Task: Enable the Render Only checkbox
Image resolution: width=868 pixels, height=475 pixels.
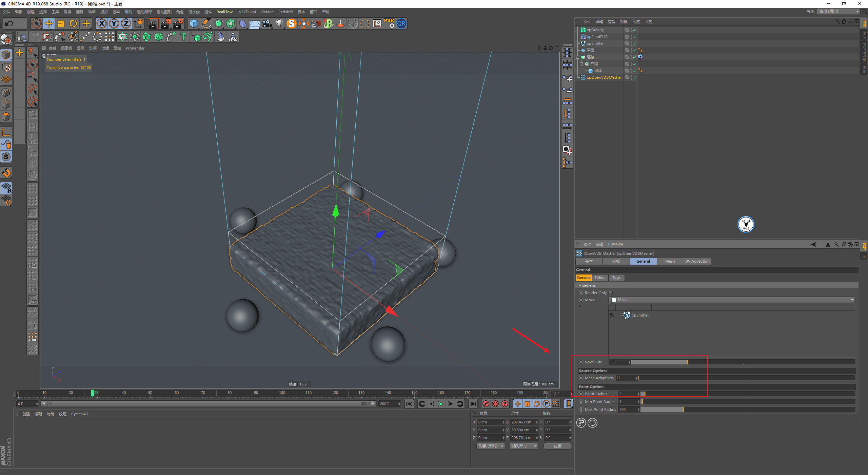Action: point(611,293)
